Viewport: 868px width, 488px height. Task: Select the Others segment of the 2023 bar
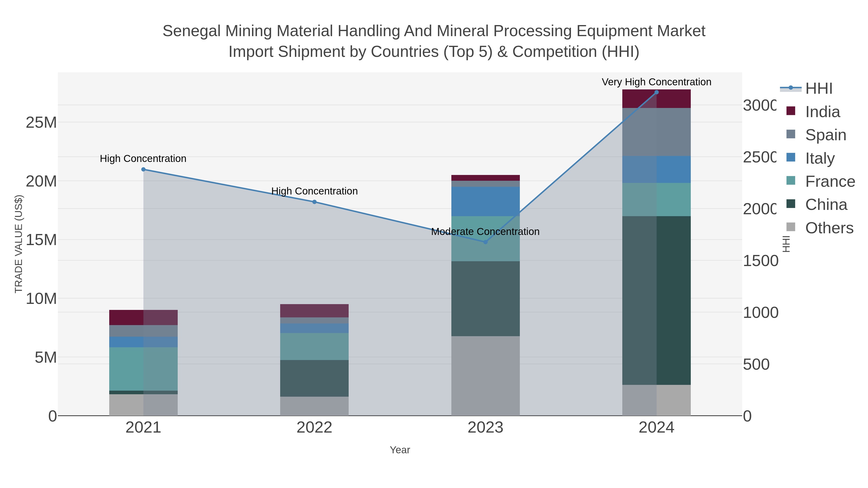pyautogui.click(x=485, y=376)
